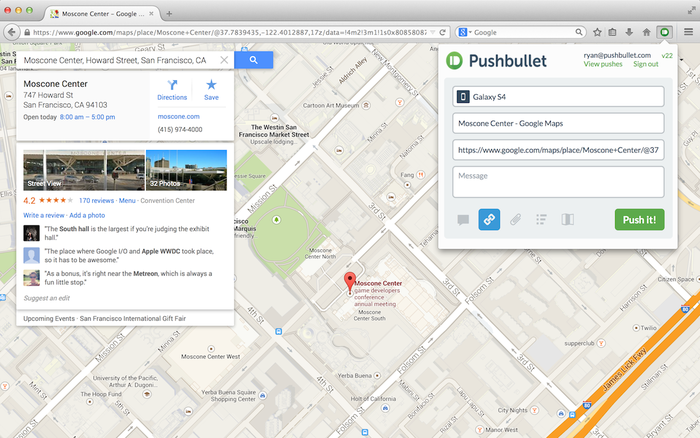This screenshot has height=438, width=700.
Task: Open the Galaxy S4 device selector
Action: (558, 96)
